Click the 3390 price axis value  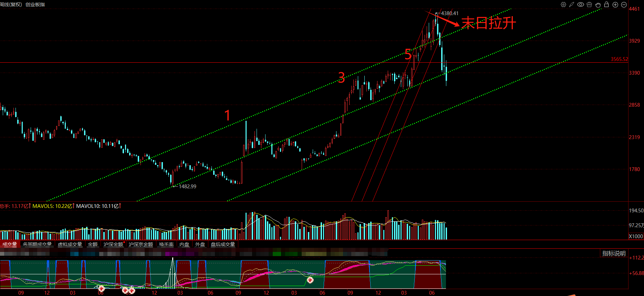coord(634,73)
